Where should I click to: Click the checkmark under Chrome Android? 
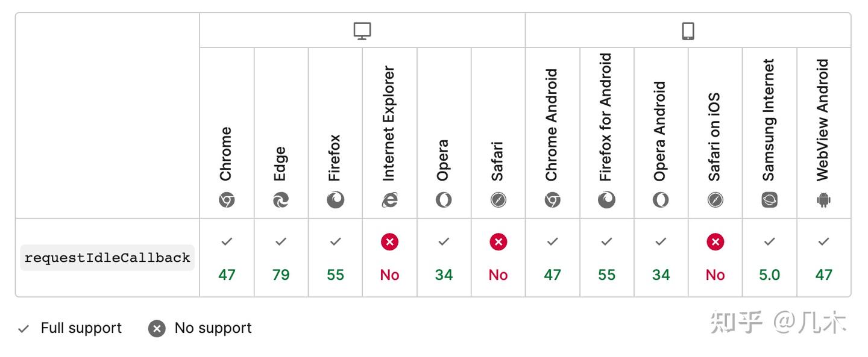(x=552, y=241)
